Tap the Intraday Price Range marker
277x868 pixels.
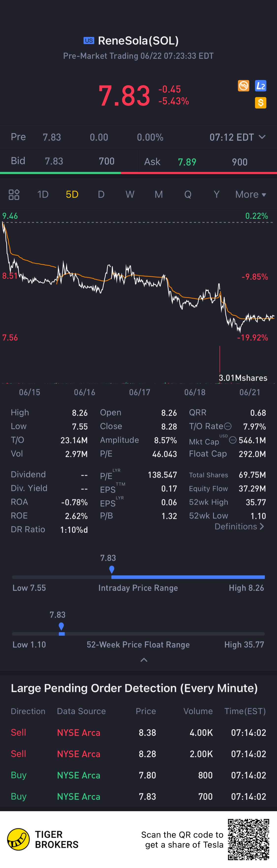coord(112,570)
